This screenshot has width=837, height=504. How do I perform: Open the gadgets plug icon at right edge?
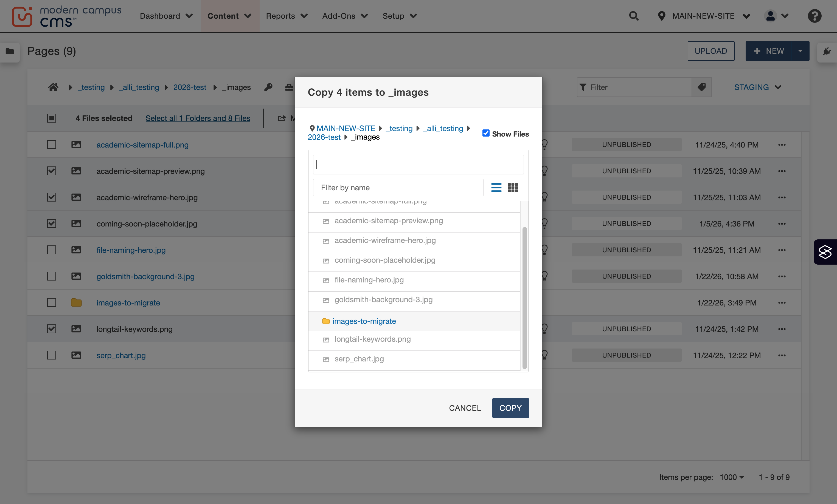(x=827, y=51)
